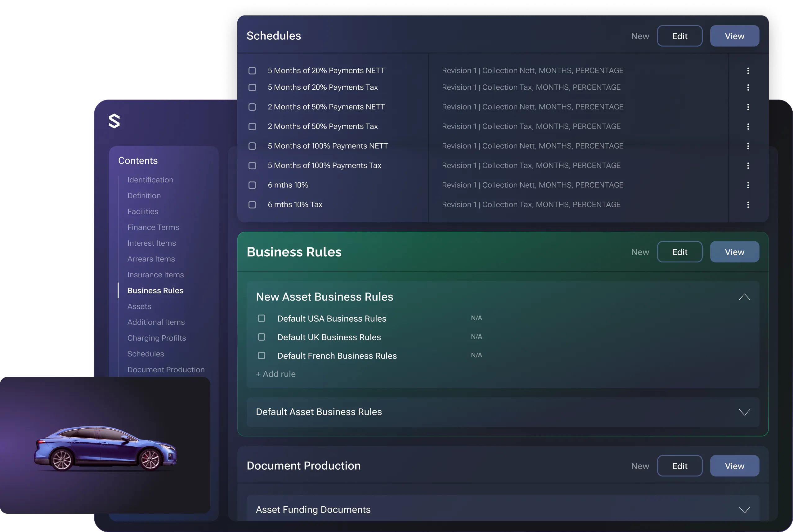Open kebab menu for 6 mths 10% row
This screenshot has height=532, width=793.
[x=748, y=185]
